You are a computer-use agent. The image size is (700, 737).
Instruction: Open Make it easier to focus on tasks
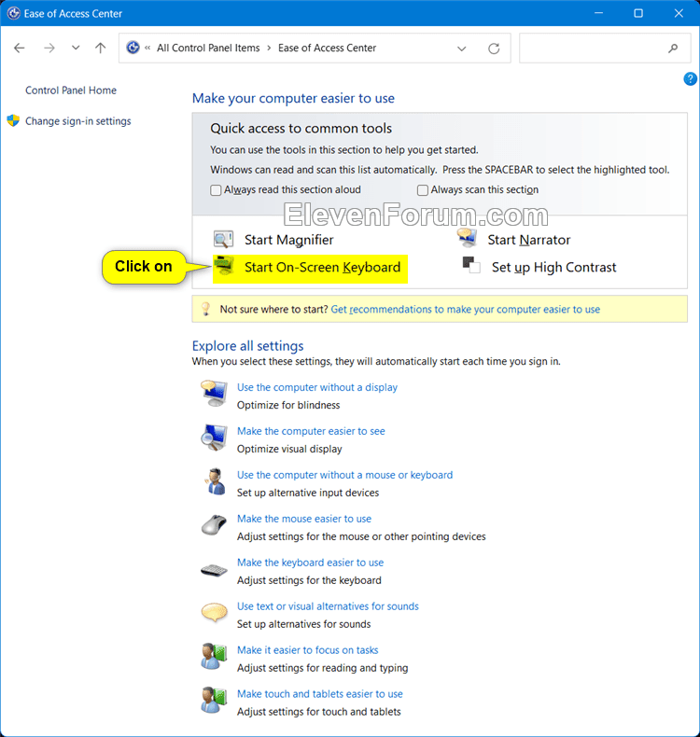pyautogui.click(x=307, y=650)
